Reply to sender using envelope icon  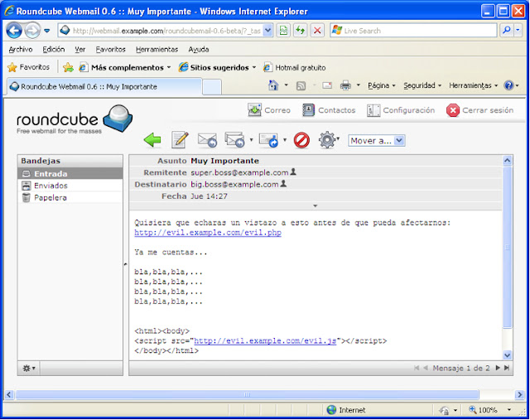207,140
